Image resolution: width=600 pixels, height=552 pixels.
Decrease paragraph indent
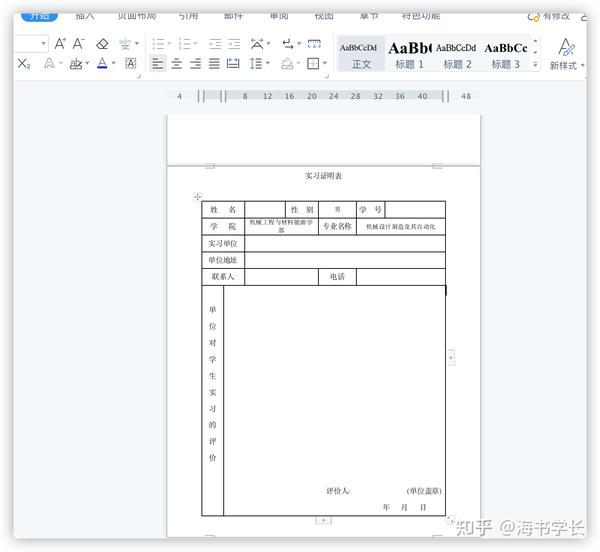(215, 44)
